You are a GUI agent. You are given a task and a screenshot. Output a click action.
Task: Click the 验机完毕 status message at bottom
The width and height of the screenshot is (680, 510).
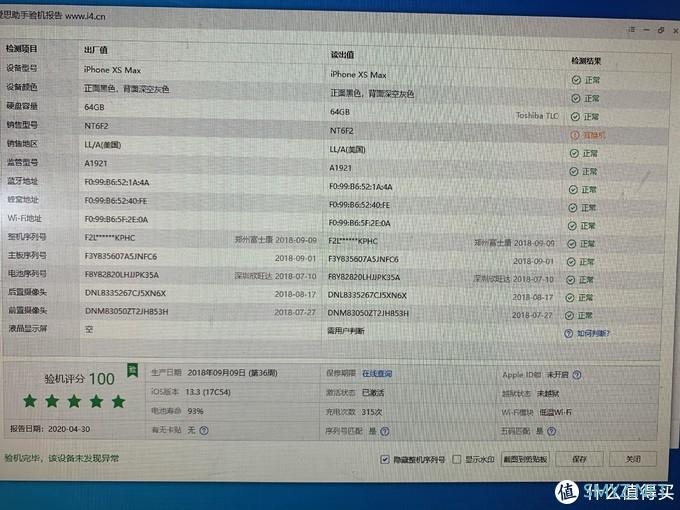click(62, 458)
